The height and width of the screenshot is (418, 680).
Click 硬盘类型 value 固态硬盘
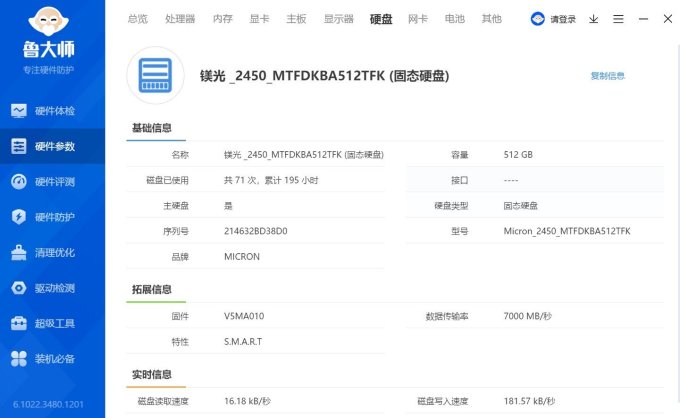(x=520, y=206)
